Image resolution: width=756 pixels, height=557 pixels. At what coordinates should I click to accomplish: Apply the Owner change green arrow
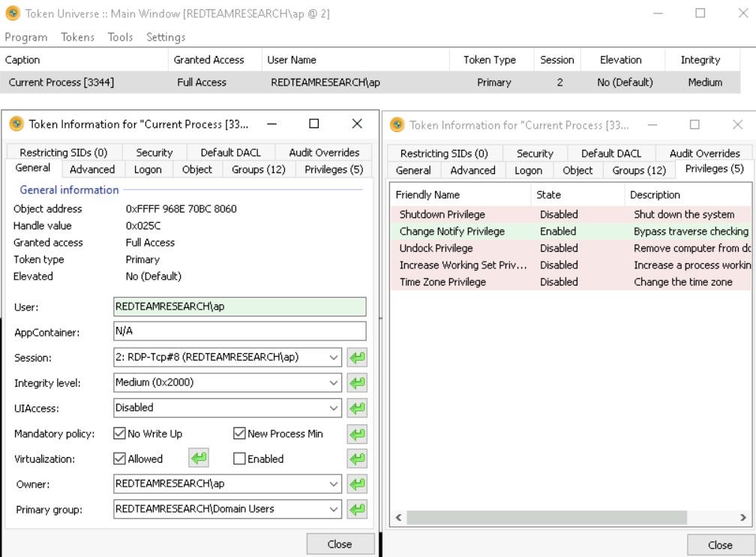pos(357,484)
